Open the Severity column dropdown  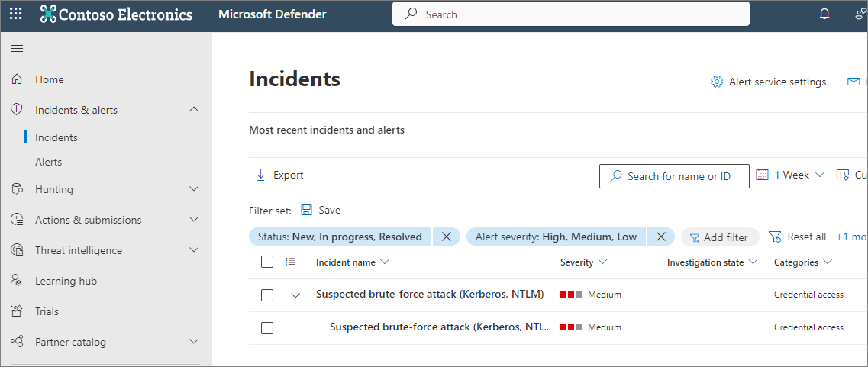583,262
